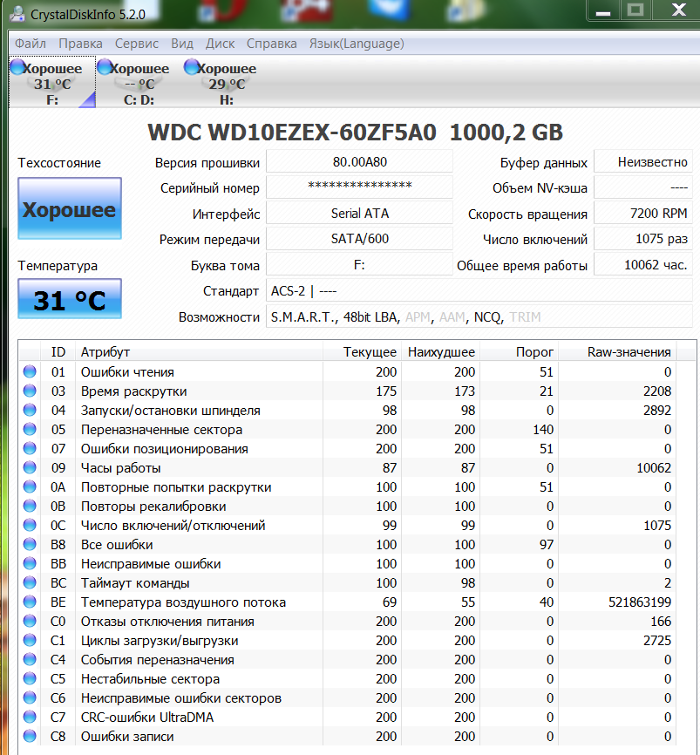Screen dimensions: 700x755
Task: Click status icon for События переназначения row
Action: pyautogui.click(x=30, y=659)
